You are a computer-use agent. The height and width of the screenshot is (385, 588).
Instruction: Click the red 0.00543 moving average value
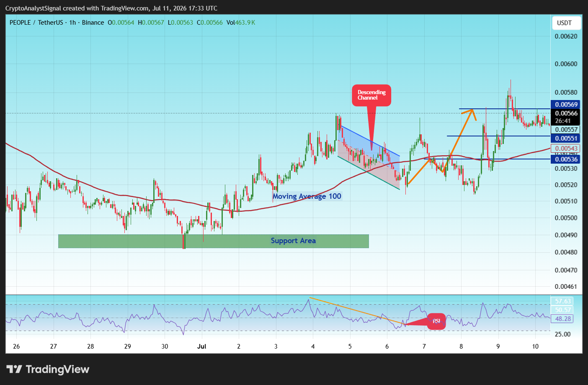coord(566,149)
